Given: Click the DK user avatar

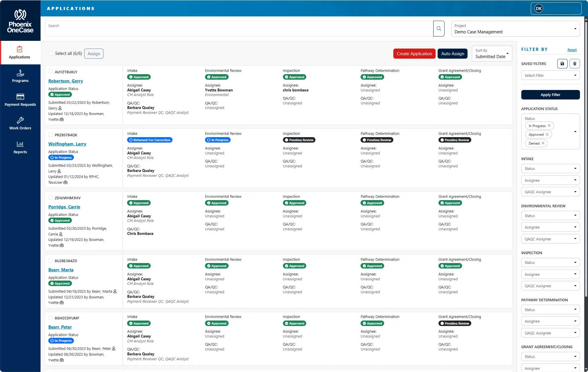Looking at the screenshot, I should [539, 8].
